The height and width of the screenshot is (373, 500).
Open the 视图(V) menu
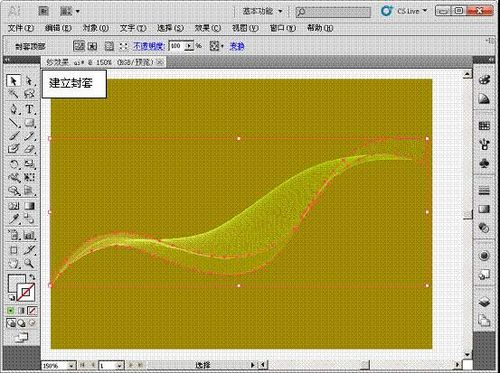pos(245,28)
